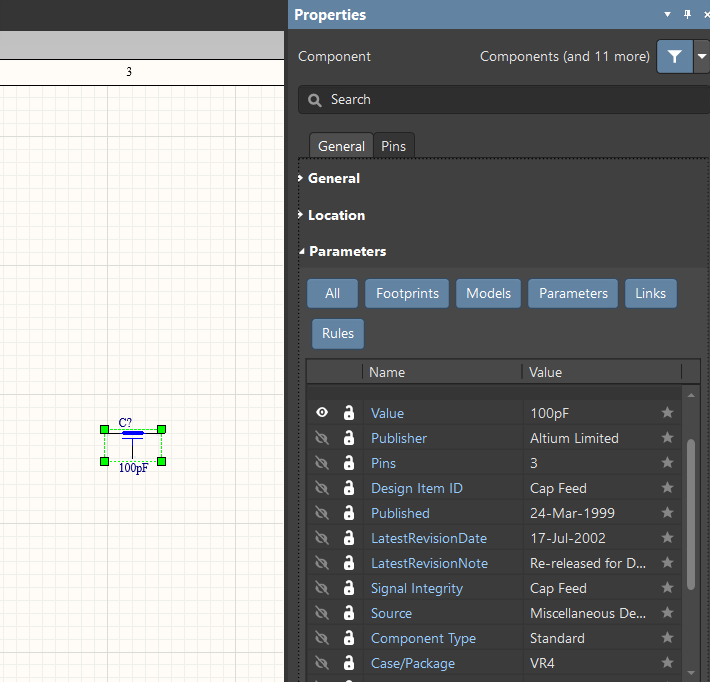The image size is (710, 682).
Task: Click the Name column header
Action: click(442, 372)
